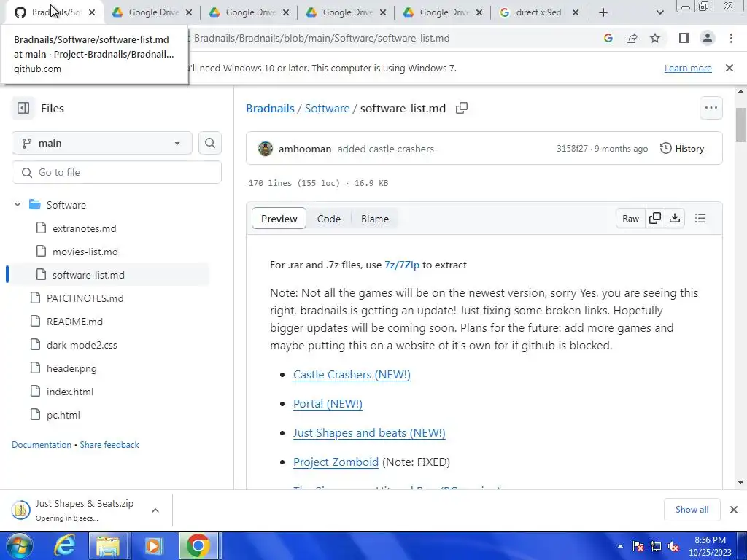Image resolution: width=747 pixels, height=560 pixels.
Task: Click the muted volume tray icon
Action: (673, 546)
